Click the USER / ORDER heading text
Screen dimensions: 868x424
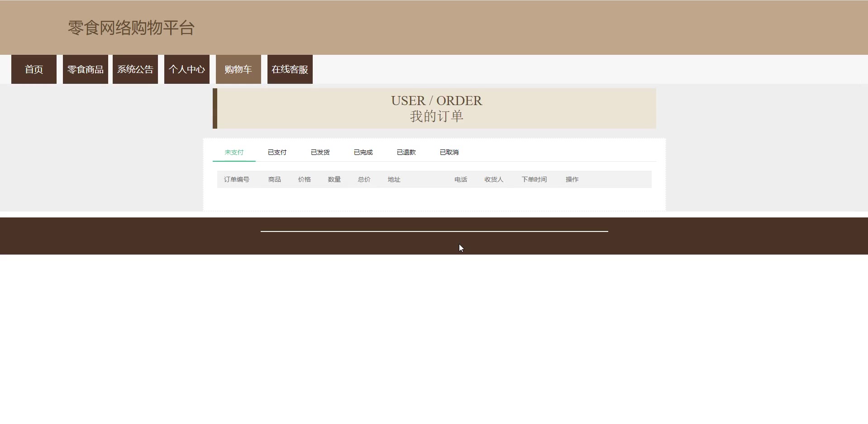(x=437, y=101)
